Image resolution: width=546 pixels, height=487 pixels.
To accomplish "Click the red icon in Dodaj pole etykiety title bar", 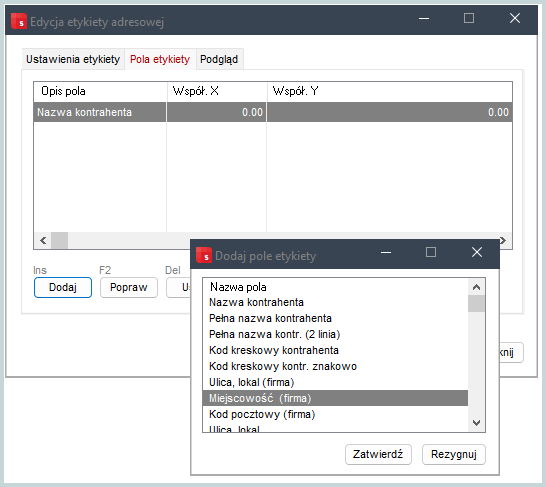I will pos(204,255).
